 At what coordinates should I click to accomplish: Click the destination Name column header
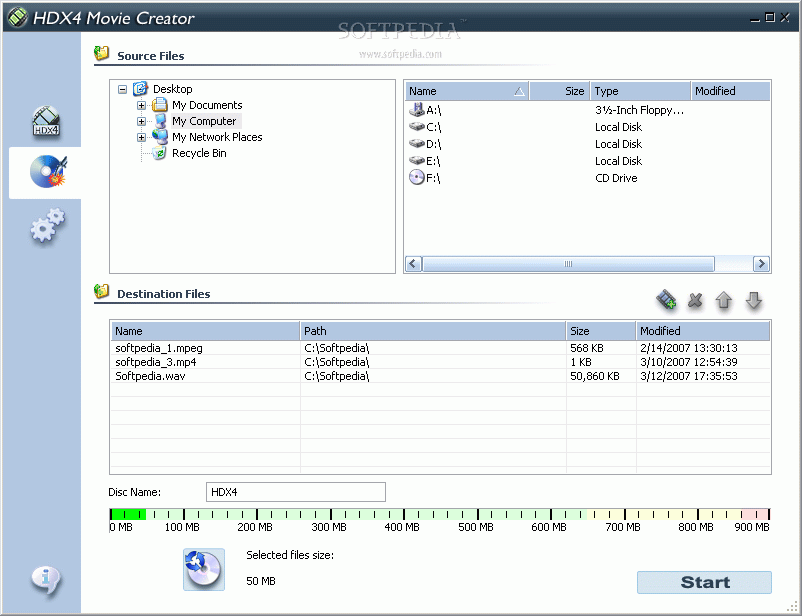205,331
